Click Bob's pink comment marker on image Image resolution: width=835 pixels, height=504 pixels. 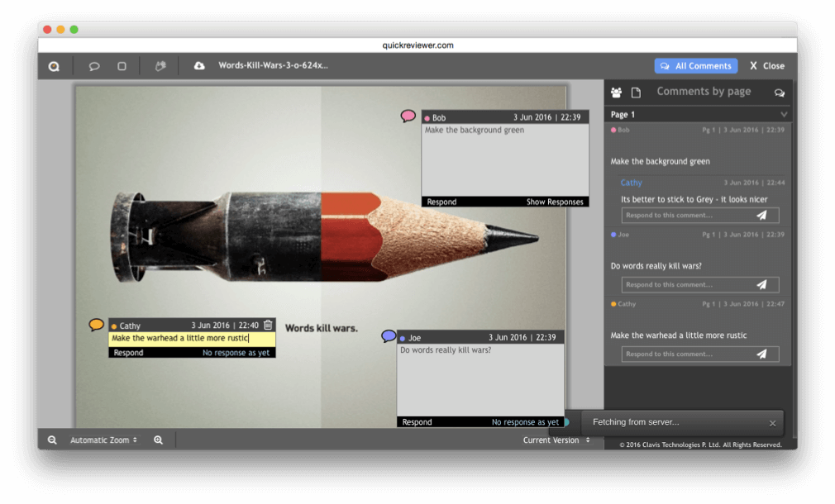pyautogui.click(x=408, y=116)
